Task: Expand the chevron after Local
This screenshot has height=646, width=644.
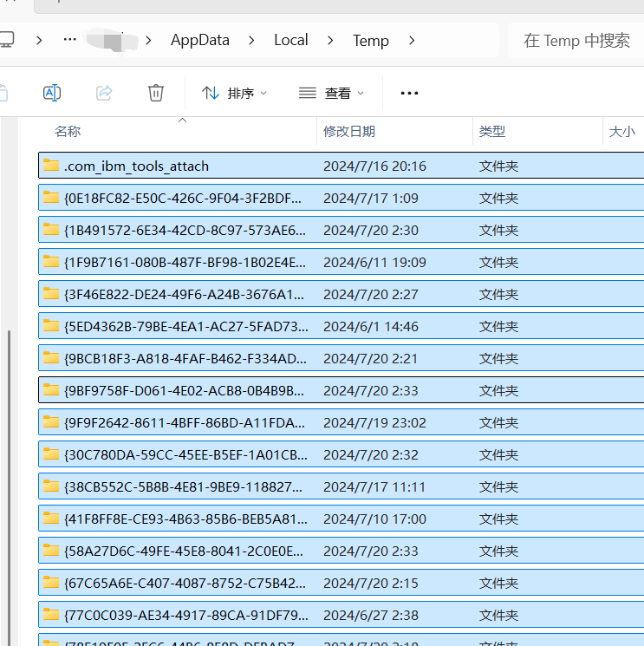Action: coord(330,41)
